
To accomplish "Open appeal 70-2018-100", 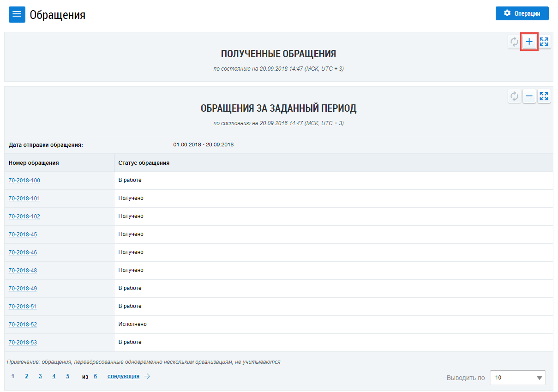I will click(x=24, y=181).
